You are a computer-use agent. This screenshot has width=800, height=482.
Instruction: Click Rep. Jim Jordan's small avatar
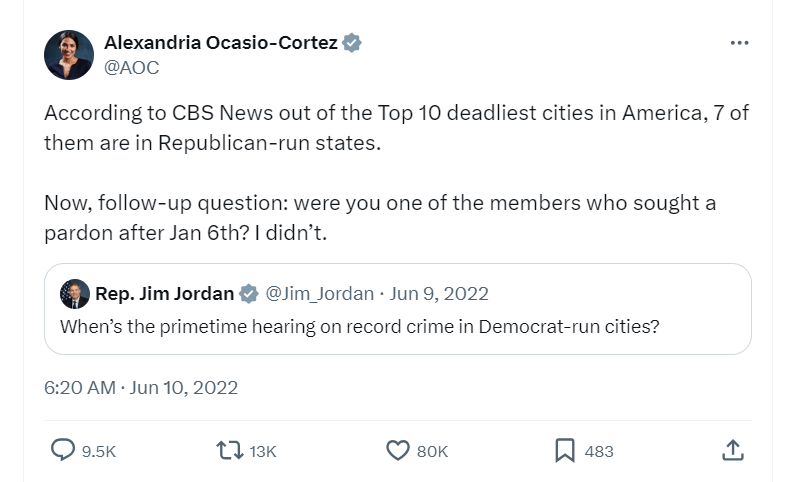[73, 293]
